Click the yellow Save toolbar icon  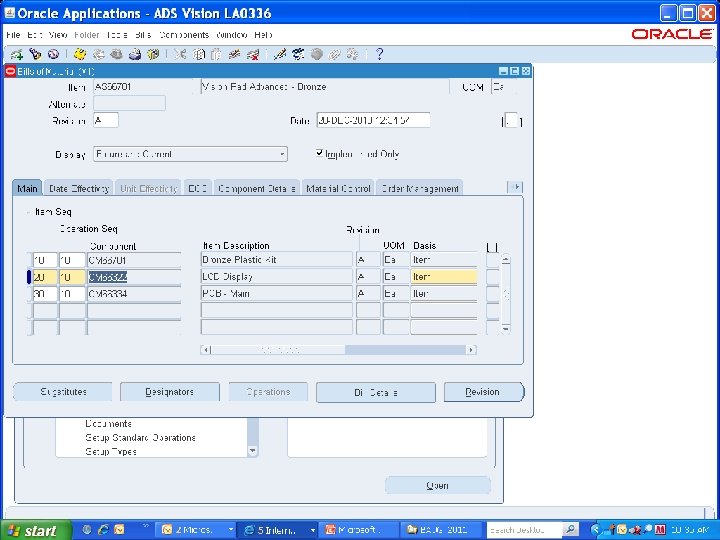coord(80,55)
